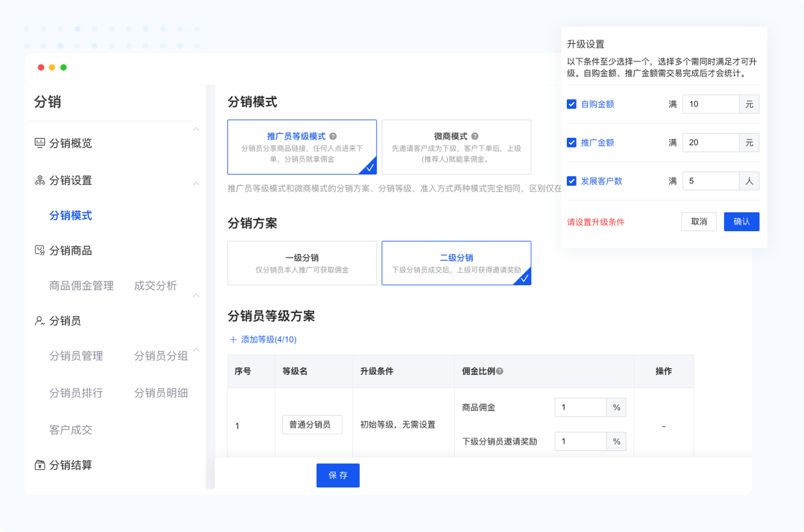Click the 分销概览 monitor icon
The image size is (804, 532).
40,143
